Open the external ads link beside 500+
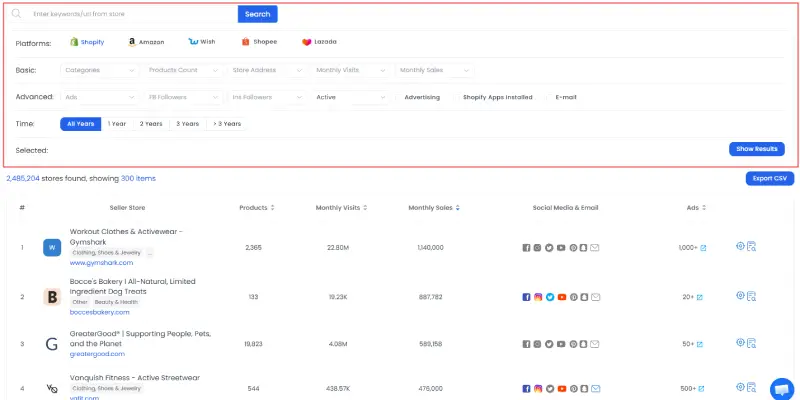This screenshot has height=400, width=800. point(702,389)
